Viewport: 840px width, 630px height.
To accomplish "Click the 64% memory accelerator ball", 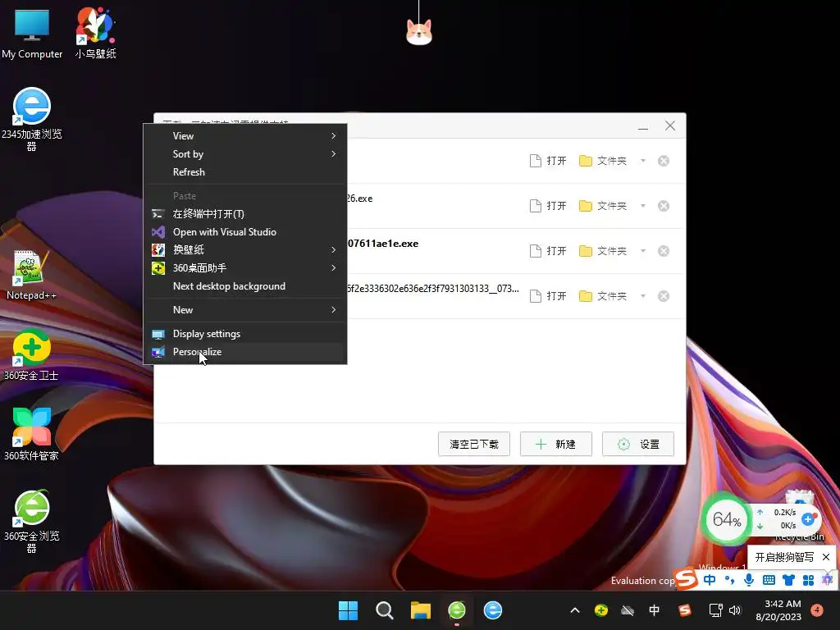I will tap(726, 518).
